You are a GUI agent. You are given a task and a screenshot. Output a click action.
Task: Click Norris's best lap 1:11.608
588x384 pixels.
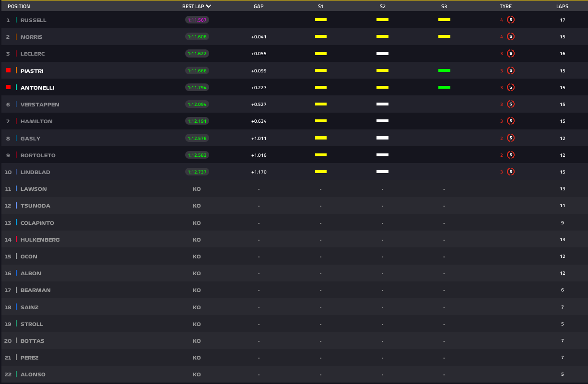[197, 37]
